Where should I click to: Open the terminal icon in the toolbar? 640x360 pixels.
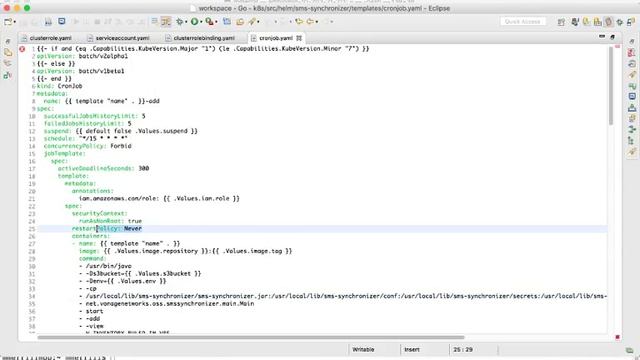[x=62, y=22]
